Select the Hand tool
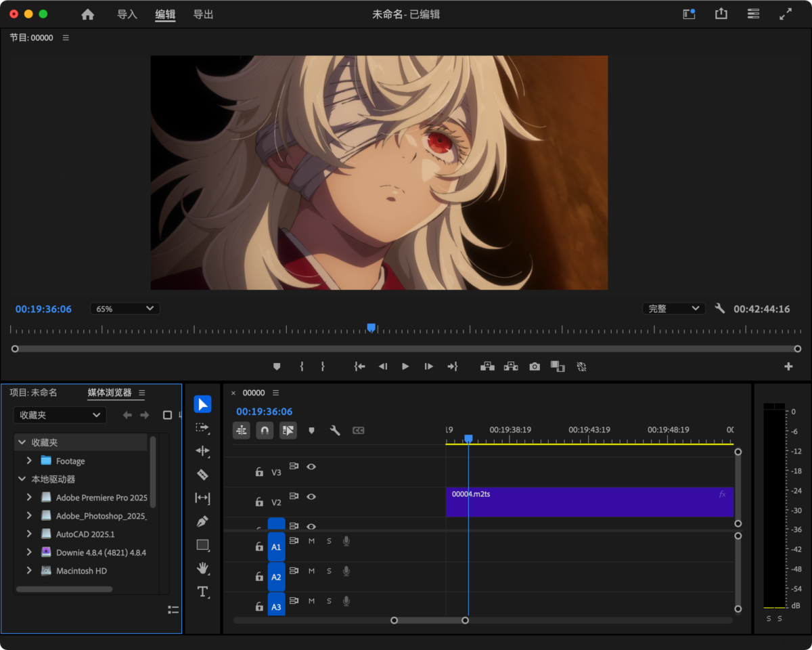 [x=202, y=568]
